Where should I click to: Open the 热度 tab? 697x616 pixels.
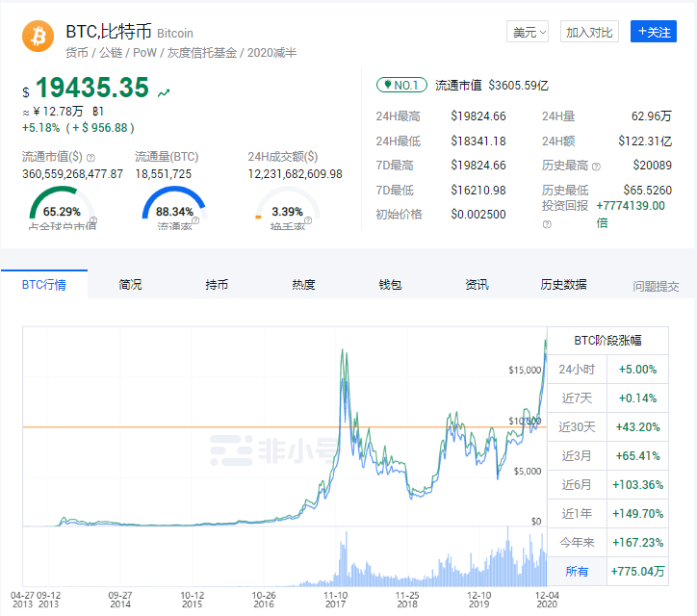(304, 285)
